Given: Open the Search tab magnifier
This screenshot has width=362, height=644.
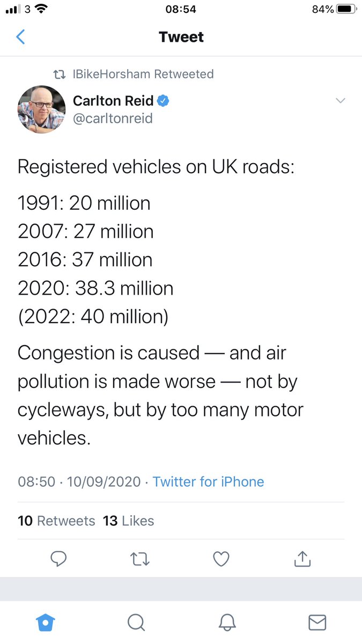Looking at the screenshot, I should [x=136, y=622].
